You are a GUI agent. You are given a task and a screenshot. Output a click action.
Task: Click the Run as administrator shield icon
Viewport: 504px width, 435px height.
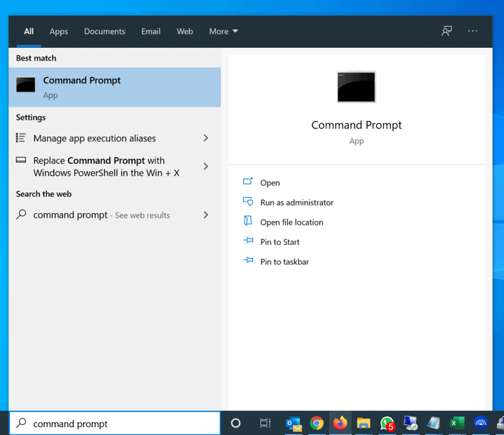click(248, 202)
